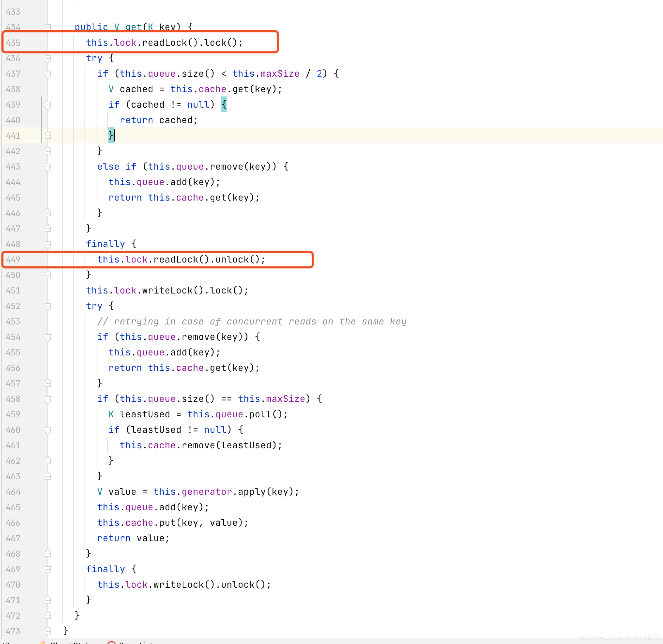Click line number 470 in the gutter
The height and width of the screenshot is (644, 663).
[13, 585]
